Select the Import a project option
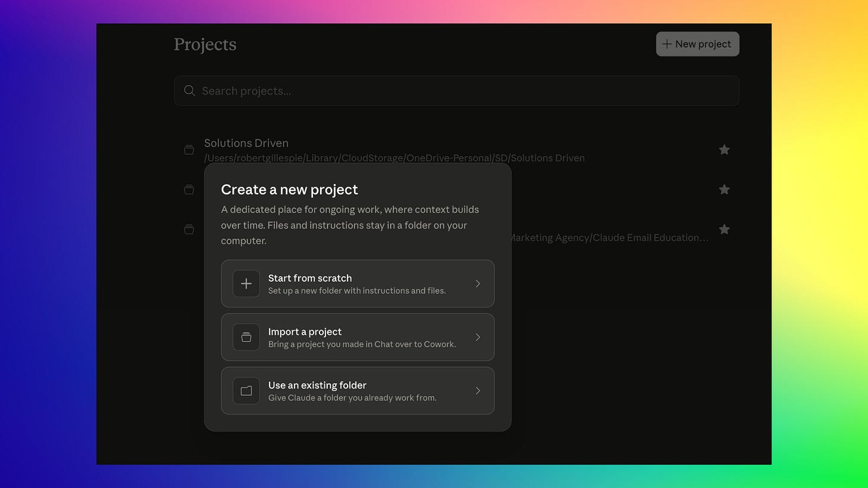Screen dimensions: 868x488 point(358,337)
